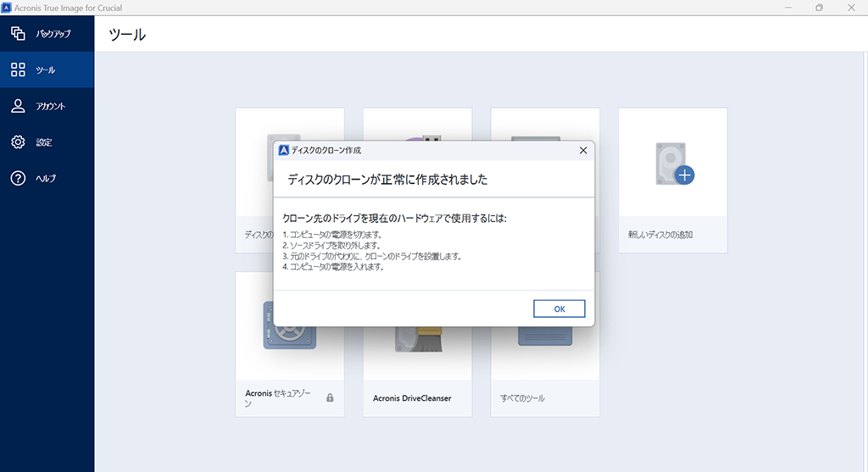Click the gear settings icon
This screenshot has width=868, height=472.
[18, 142]
